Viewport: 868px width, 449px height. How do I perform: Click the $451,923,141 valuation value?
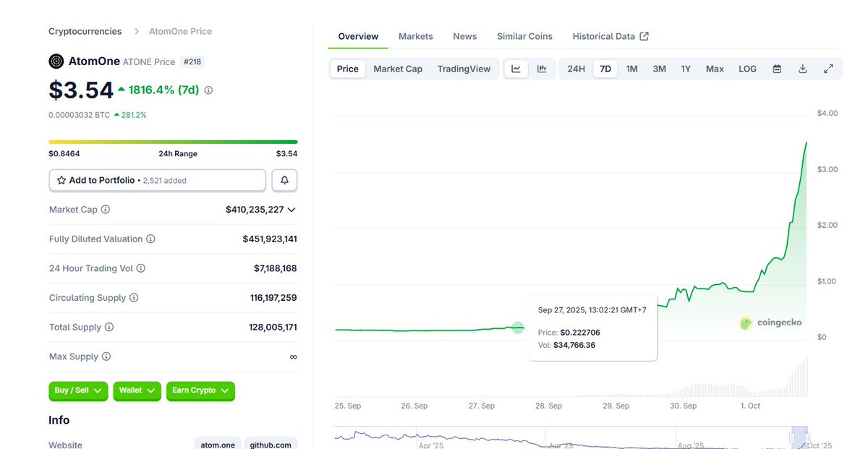[x=270, y=239]
